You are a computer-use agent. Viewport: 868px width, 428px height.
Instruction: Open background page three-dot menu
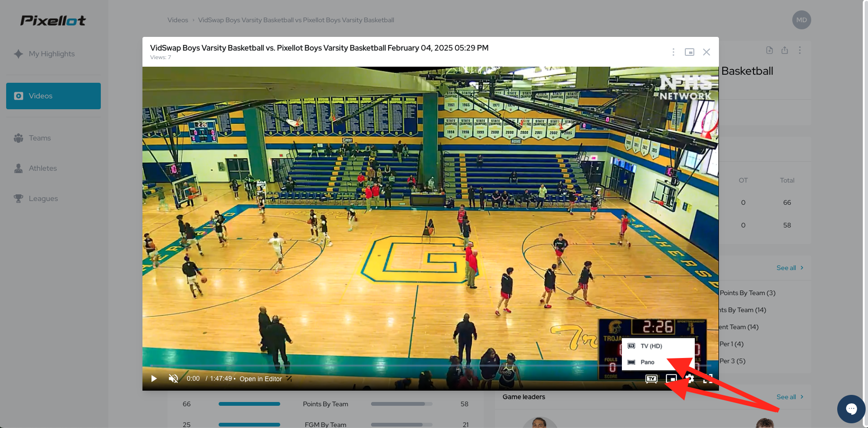(x=800, y=50)
